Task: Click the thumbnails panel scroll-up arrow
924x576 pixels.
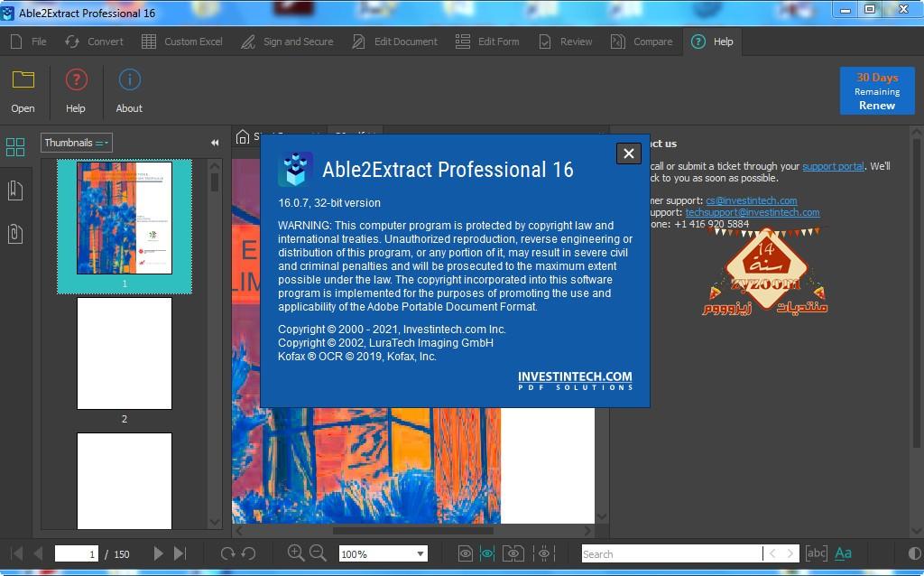Action: 215,165
